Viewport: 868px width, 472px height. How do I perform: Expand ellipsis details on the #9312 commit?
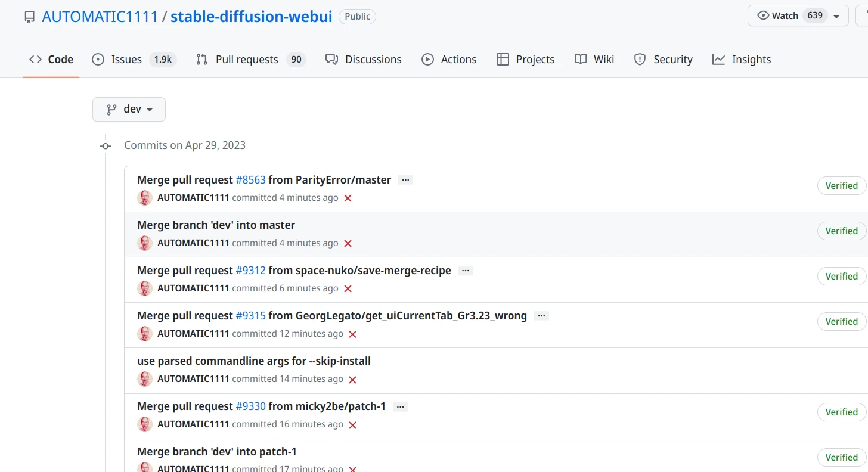point(466,271)
